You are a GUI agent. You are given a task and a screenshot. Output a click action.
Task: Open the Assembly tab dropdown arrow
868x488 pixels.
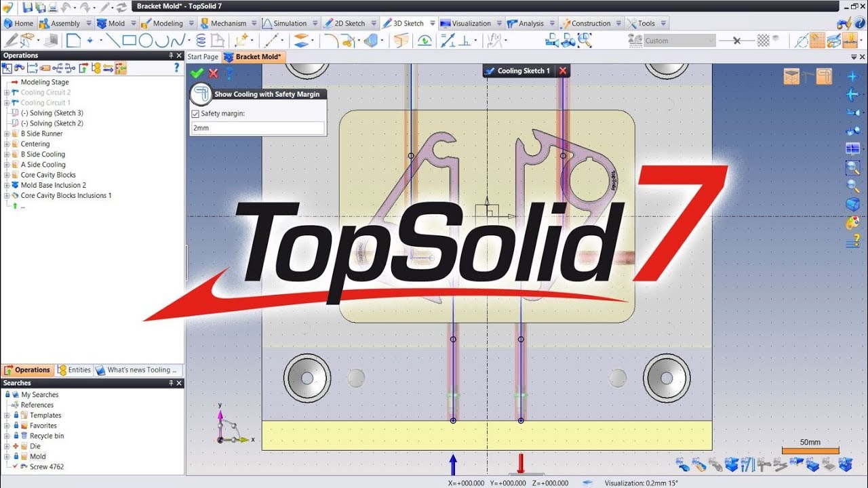pyautogui.click(x=87, y=23)
